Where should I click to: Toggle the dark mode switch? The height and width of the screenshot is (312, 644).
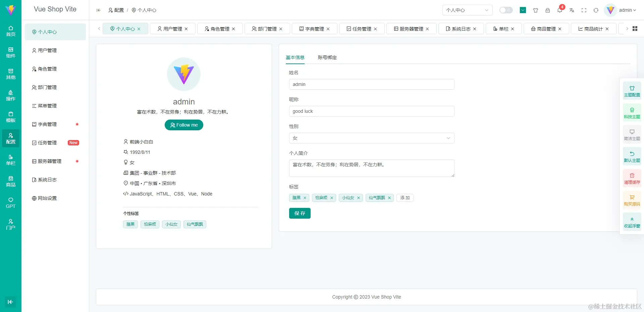pos(506,10)
